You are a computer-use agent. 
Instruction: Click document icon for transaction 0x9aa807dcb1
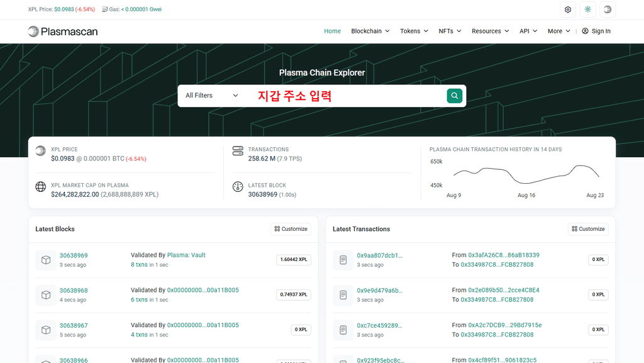pos(343,260)
